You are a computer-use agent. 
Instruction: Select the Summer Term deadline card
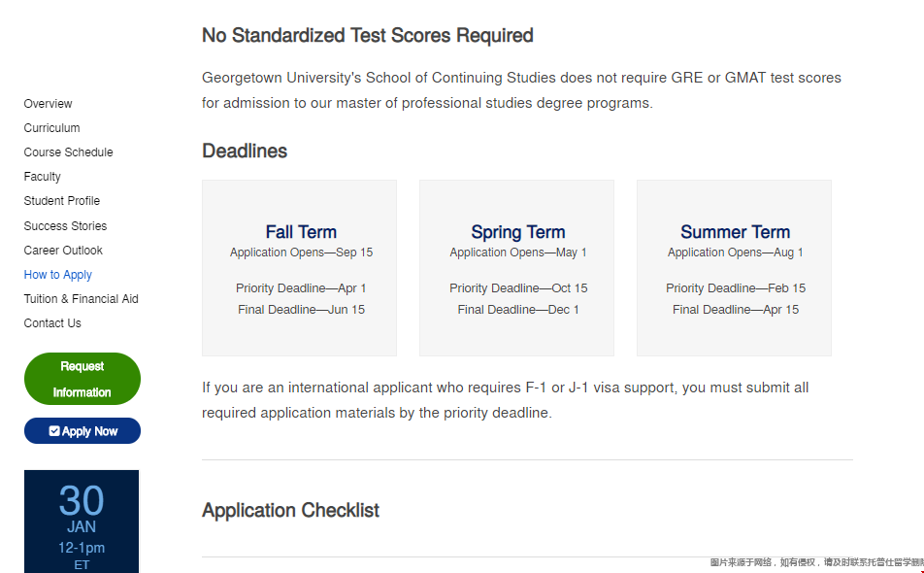click(x=734, y=268)
